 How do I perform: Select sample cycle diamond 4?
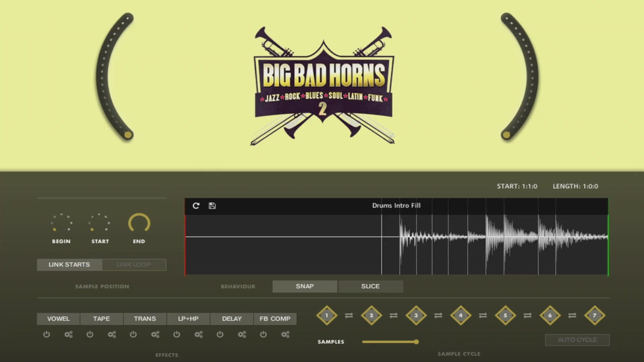coord(460,315)
